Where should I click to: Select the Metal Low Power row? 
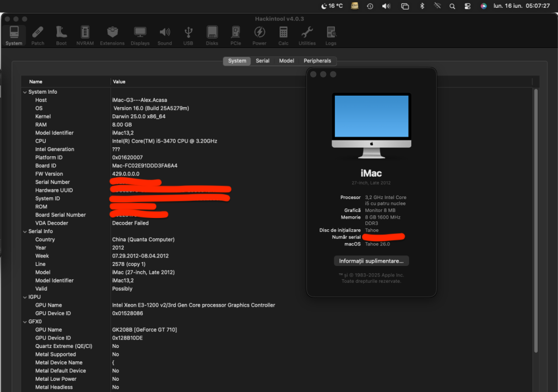(x=277, y=379)
